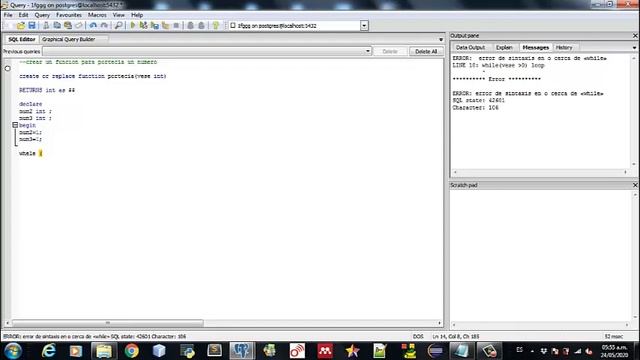Redo the edit with the Redo arrow

point(104,26)
